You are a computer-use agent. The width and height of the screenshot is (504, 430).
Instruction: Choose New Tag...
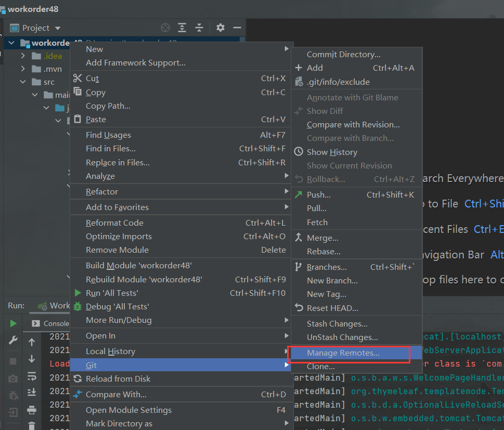pyautogui.click(x=357, y=294)
